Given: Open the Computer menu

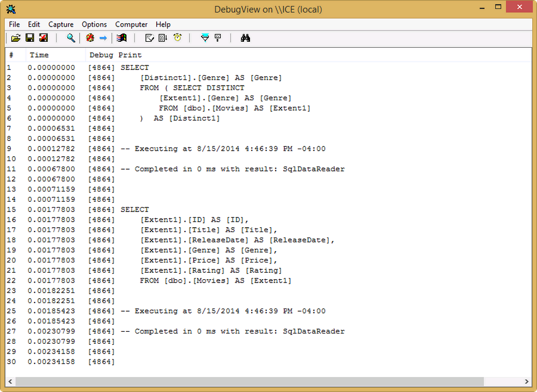Looking at the screenshot, I should pyautogui.click(x=131, y=24).
